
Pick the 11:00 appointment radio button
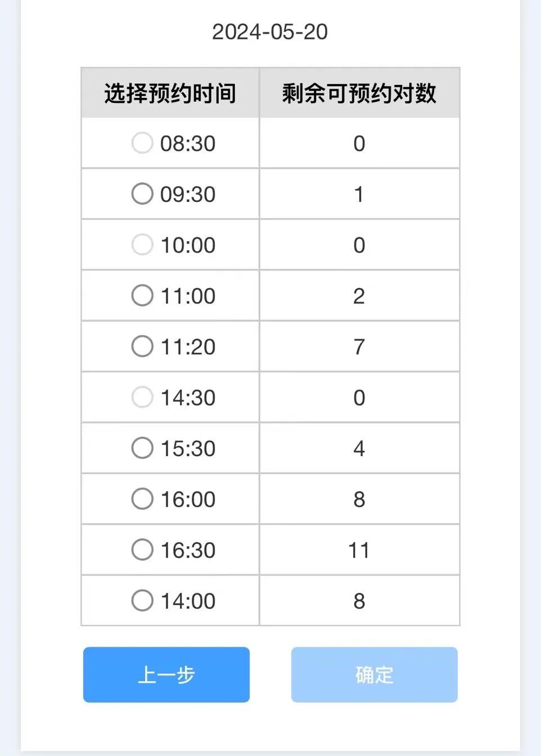[142, 295]
